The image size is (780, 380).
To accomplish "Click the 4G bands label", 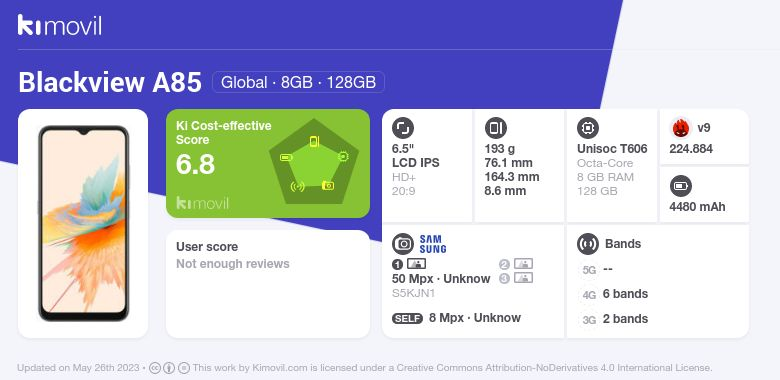I will [589, 295].
